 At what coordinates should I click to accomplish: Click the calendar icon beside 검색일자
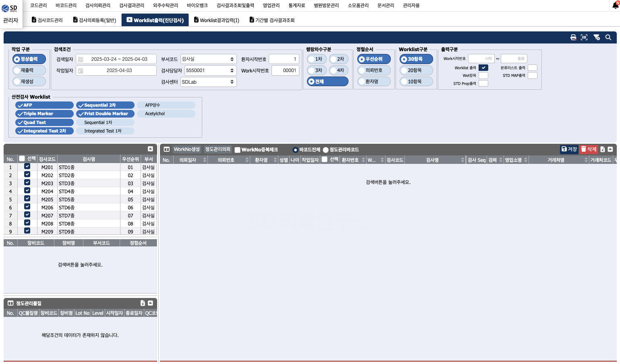pyautogui.click(x=81, y=59)
